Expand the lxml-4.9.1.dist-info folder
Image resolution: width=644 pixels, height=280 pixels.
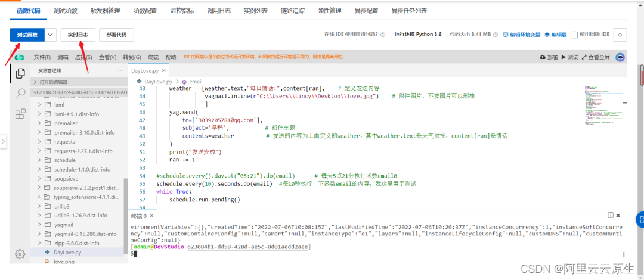click(39, 114)
